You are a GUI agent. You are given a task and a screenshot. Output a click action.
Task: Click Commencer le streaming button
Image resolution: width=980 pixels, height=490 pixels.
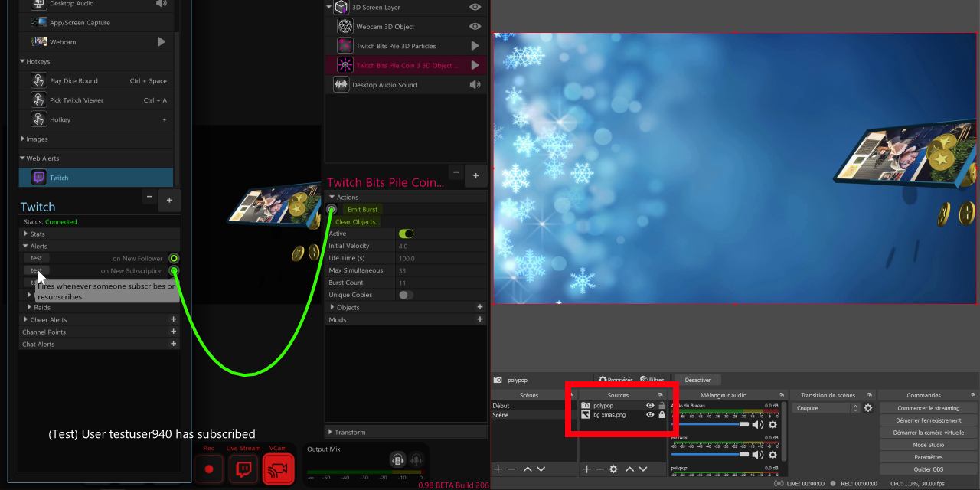[928, 408]
